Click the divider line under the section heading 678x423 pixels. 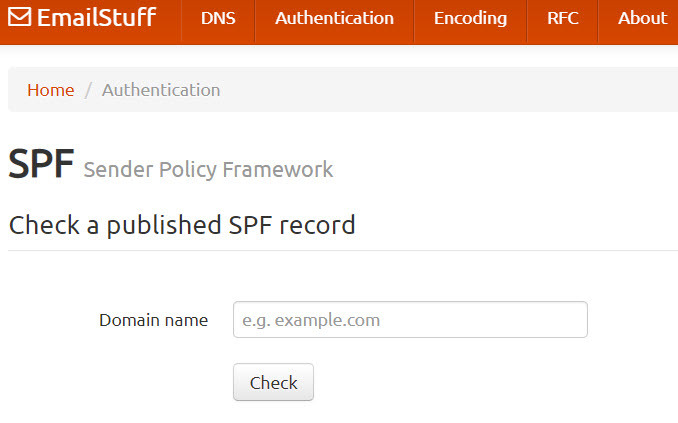[x=343, y=250]
